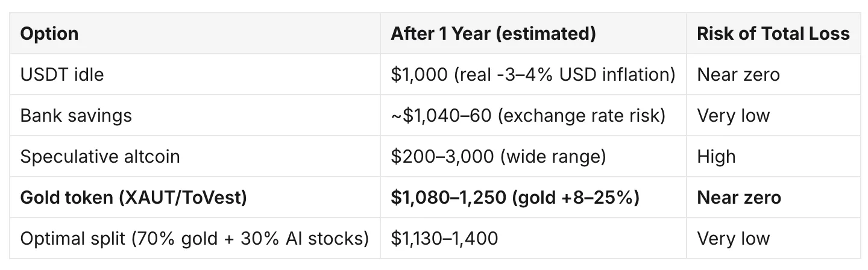The height and width of the screenshot is (270, 868).
Task: Click the bold "$1,080–1,250 (gold +8–25%)" value
Action: click(x=515, y=197)
